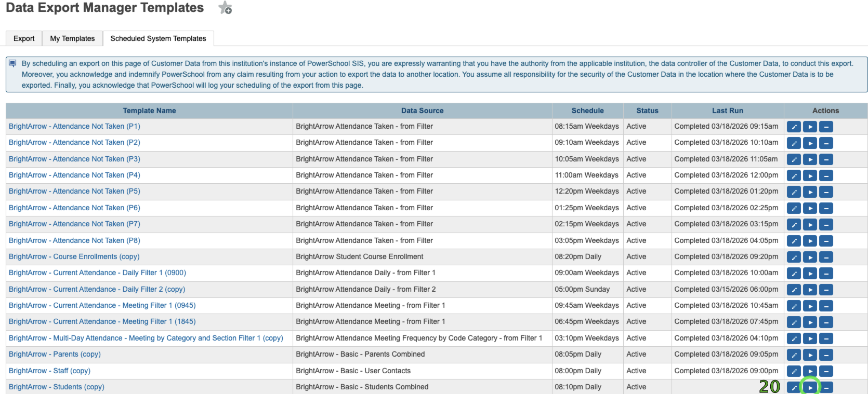Edit Multi-Day Attendance template

click(794, 338)
